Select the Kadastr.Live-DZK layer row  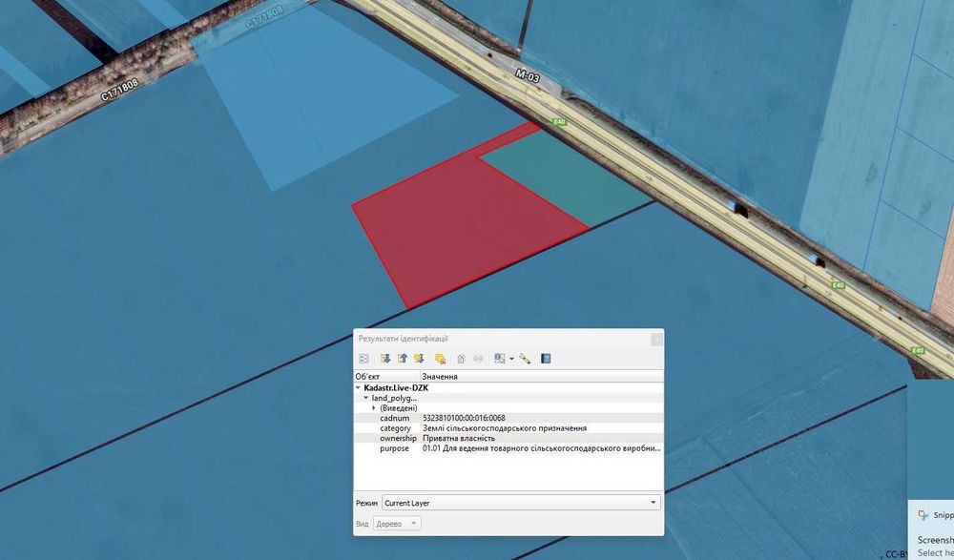(x=508, y=387)
